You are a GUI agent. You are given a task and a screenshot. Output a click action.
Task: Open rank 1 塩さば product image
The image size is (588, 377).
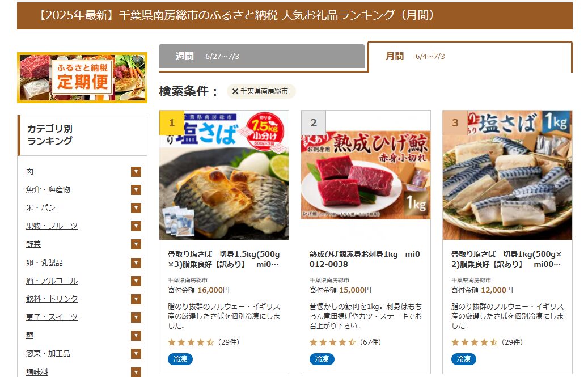pyautogui.click(x=224, y=175)
